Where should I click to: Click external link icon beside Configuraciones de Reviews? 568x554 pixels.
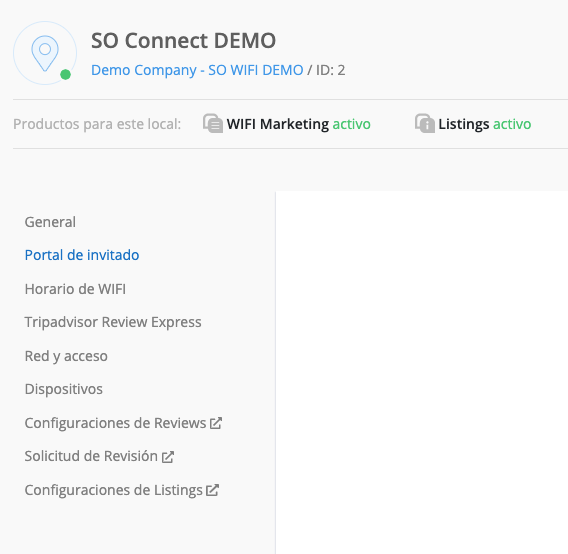pos(216,423)
